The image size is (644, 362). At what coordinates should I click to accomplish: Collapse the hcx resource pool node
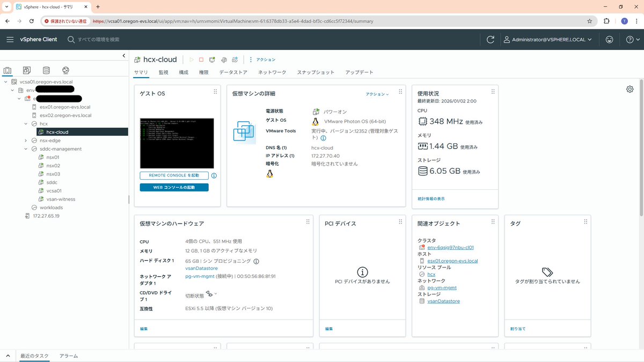pyautogui.click(x=26, y=124)
